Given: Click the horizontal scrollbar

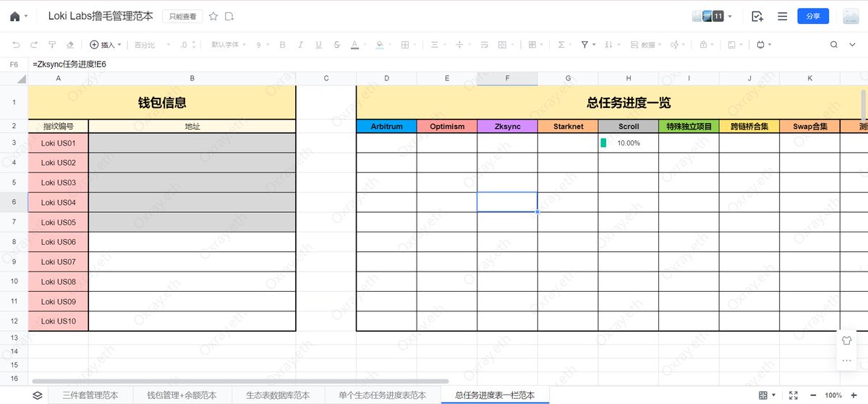Looking at the screenshot, I should click(241, 381).
